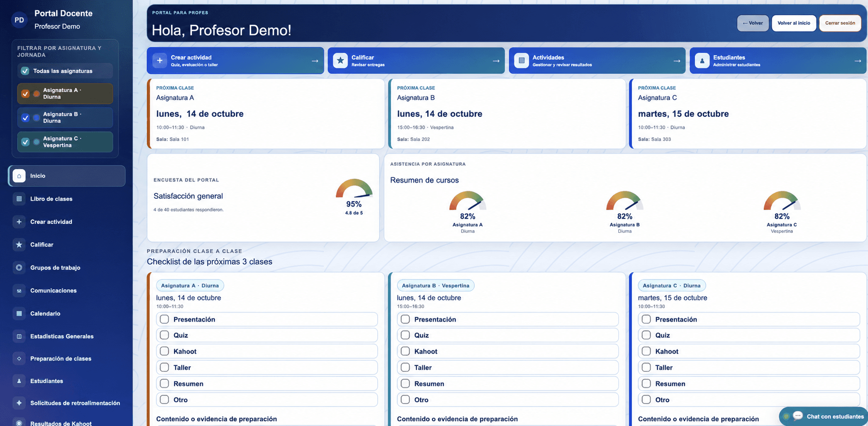This screenshot has width=868, height=426.
Task: Open the Grupos de trabajo icon
Action: point(19,268)
